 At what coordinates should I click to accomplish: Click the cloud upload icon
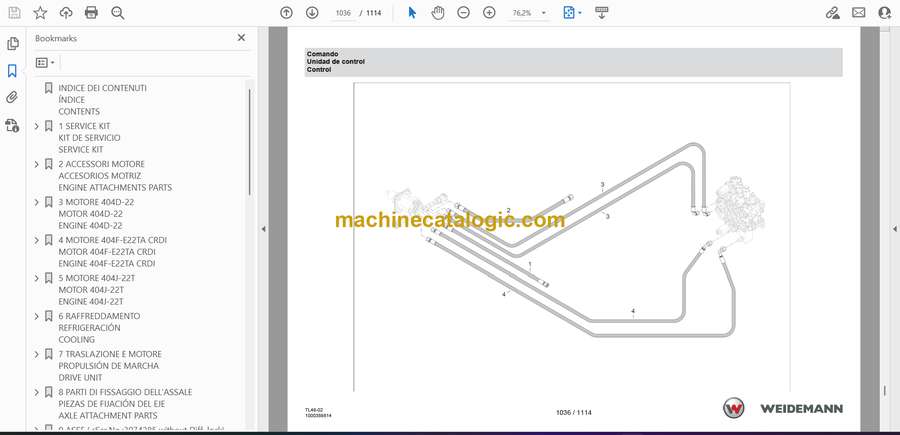point(66,13)
